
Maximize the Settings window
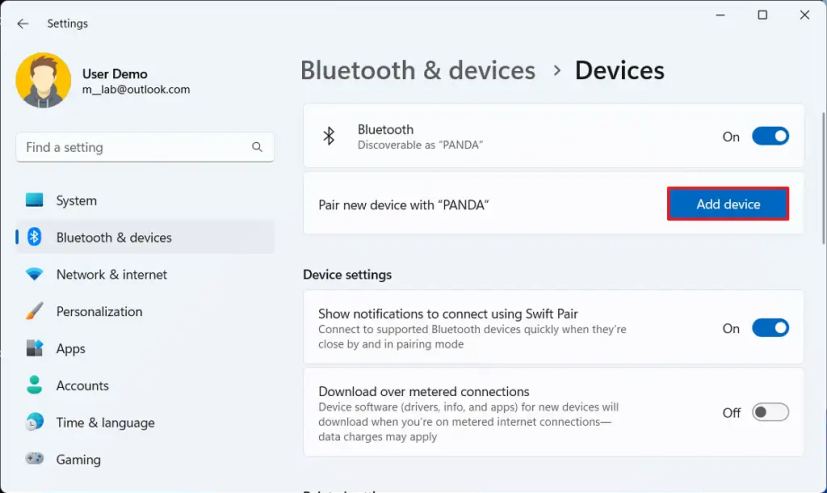[x=762, y=15]
